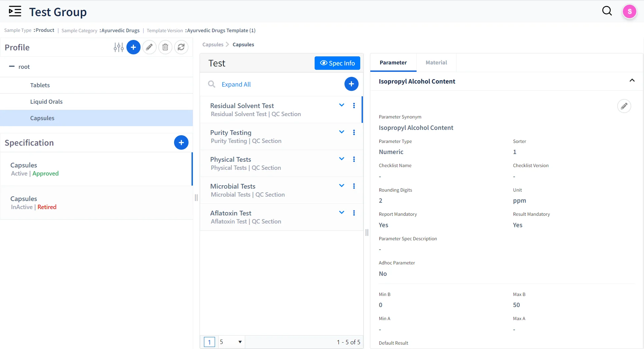This screenshot has width=644, height=349.
Task: Switch to the Material tab
Action: pos(436,62)
